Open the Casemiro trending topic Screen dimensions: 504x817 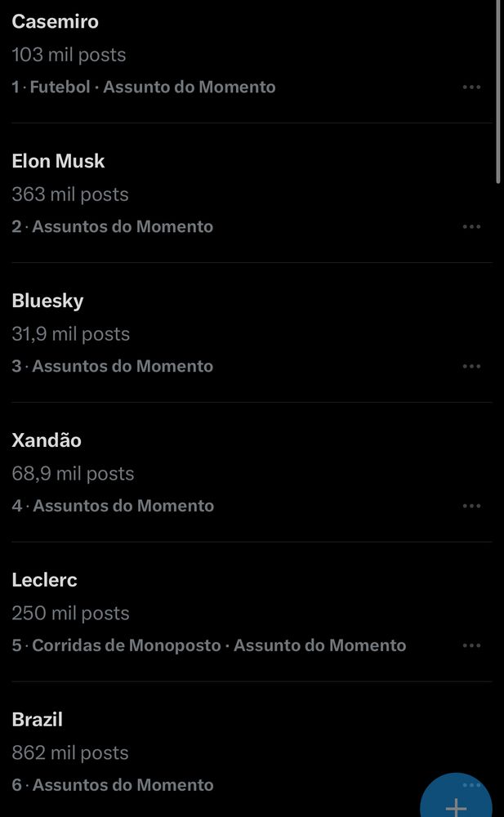55,22
